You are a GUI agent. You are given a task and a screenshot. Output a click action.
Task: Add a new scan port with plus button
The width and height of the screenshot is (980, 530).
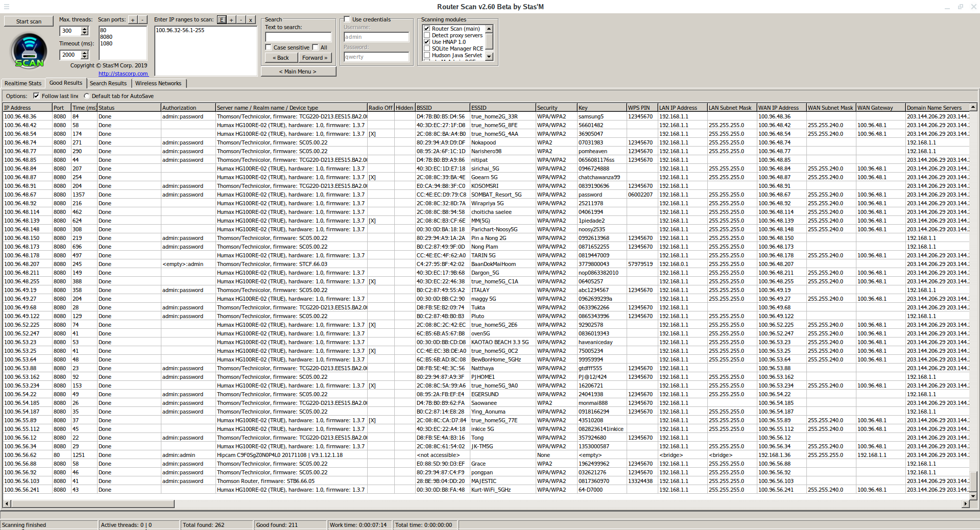click(x=133, y=20)
